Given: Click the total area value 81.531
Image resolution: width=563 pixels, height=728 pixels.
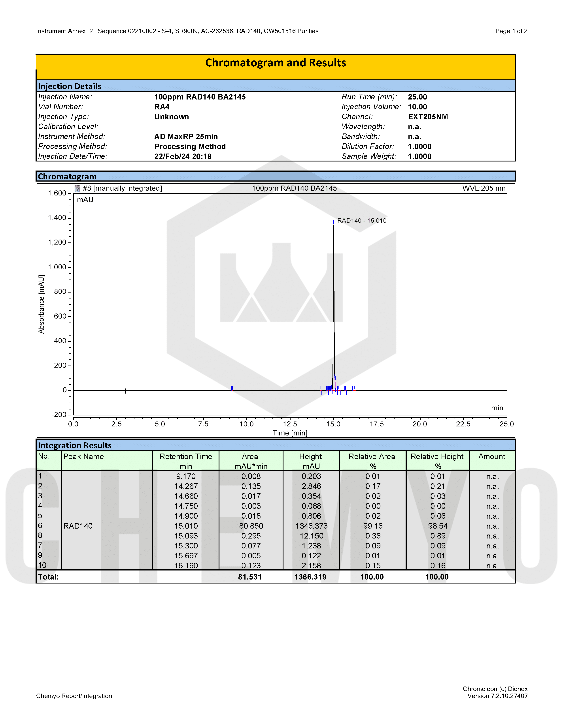Looking at the screenshot, I should coord(250,577).
